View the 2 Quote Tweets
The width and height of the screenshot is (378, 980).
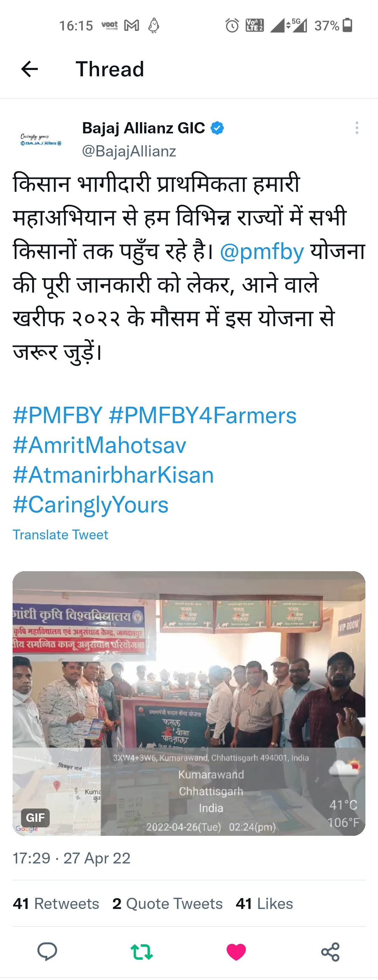167,904
